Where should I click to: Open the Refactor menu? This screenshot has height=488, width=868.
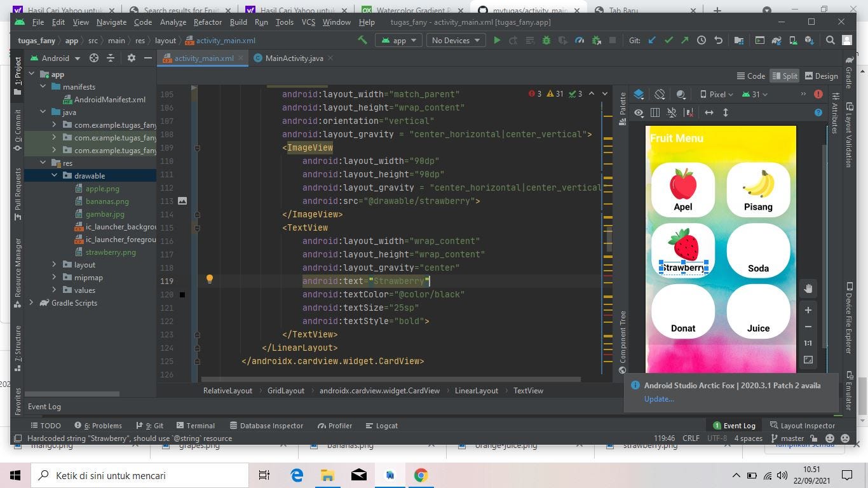pyautogui.click(x=208, y=22)
